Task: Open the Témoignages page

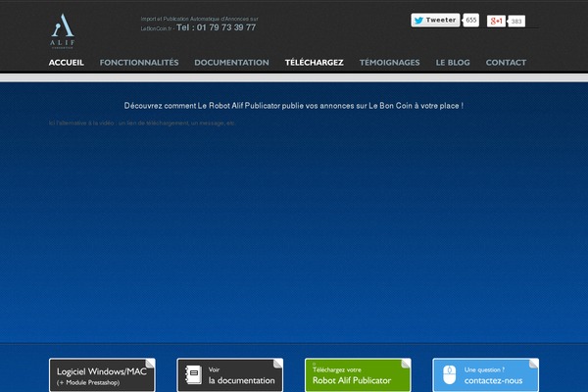Action: (x=390, y=63)
